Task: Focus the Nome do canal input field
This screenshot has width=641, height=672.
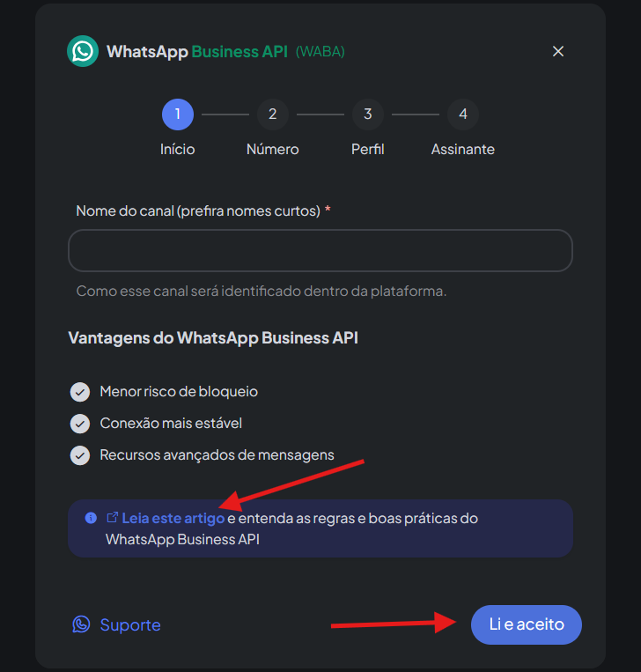Action: [320, 251]
